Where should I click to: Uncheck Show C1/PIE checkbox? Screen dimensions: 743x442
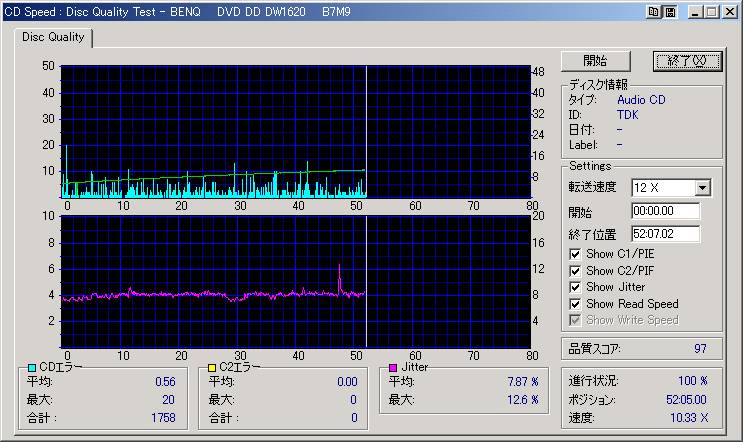coord(575,254)
